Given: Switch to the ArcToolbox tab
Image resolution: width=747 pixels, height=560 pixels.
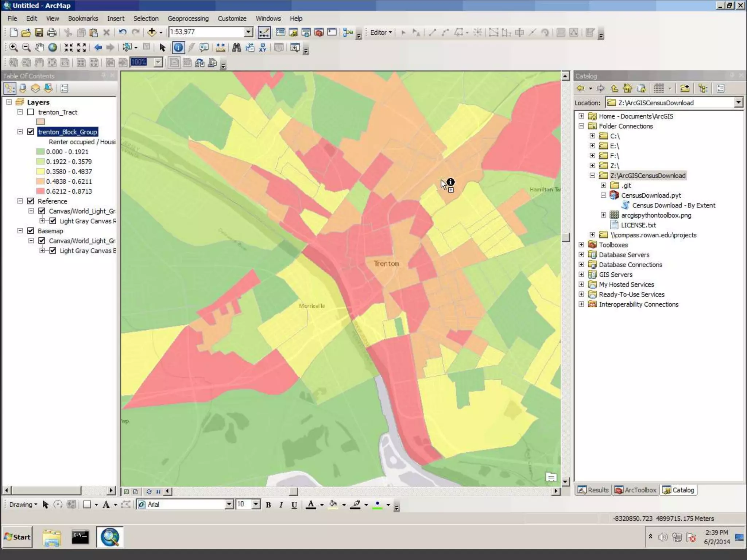Looking at the screenshot, I should (x=635, y=490).
